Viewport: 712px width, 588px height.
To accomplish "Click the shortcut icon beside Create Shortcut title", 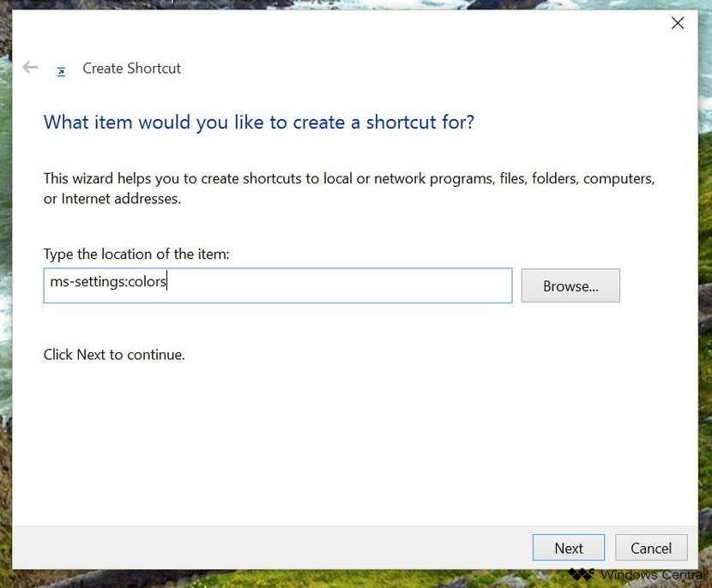I will pos(61,71).
